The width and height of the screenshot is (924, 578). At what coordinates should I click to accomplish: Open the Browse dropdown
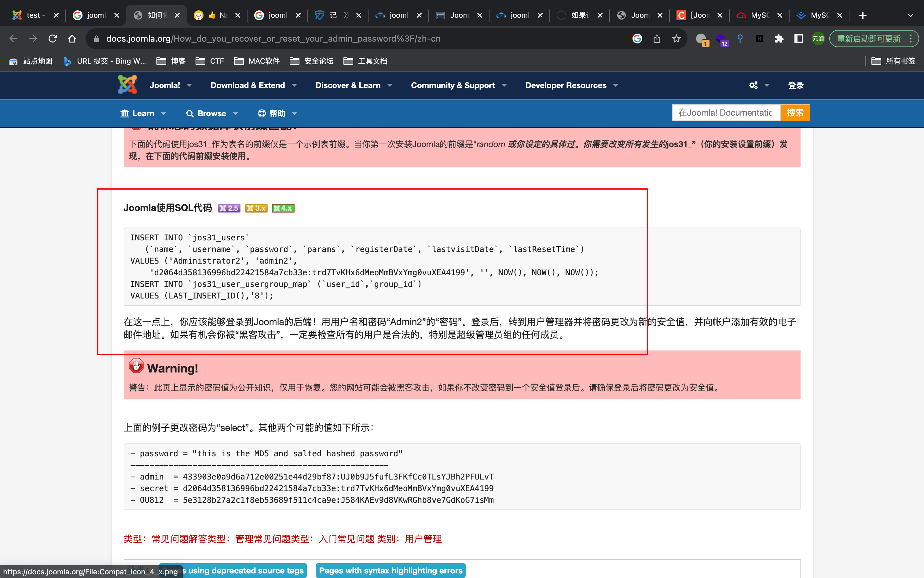[212, 113]
